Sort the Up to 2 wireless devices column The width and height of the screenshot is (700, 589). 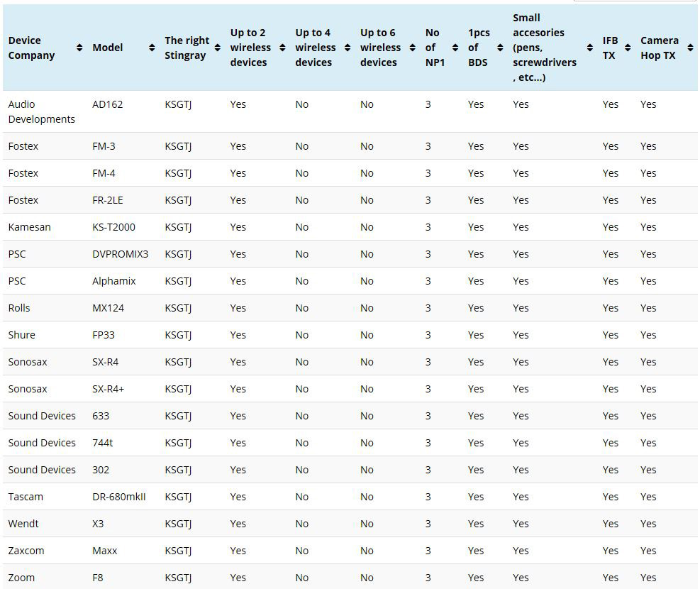click(282, 48)
